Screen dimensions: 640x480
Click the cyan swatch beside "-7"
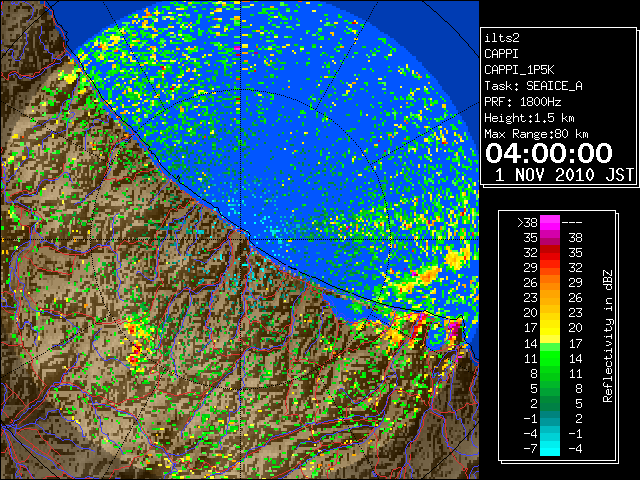pos(550,449)
